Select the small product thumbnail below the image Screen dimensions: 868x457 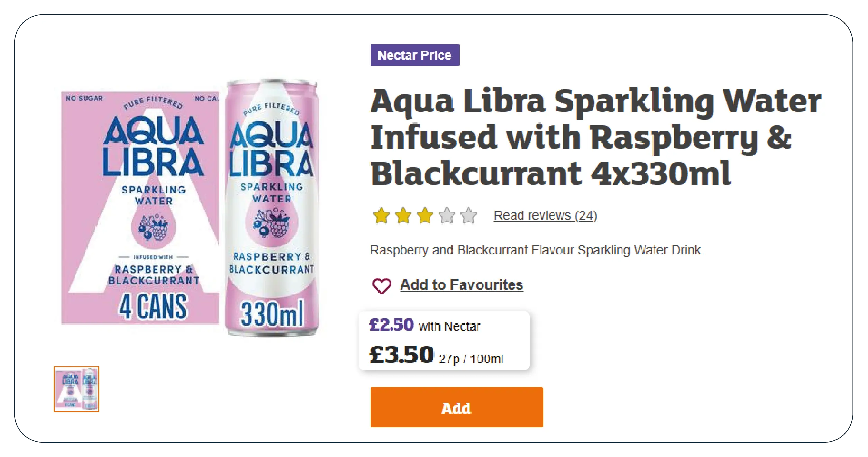(76, 389)
